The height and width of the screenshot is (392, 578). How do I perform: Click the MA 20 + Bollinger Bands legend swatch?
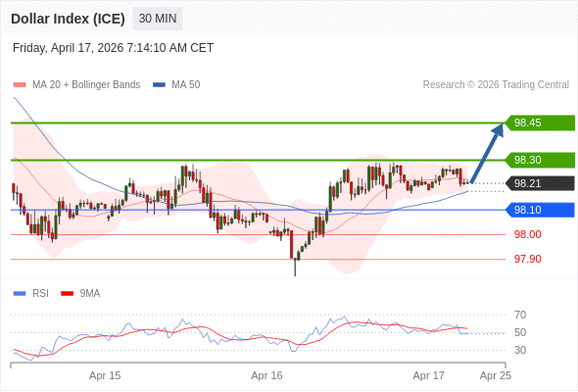coord(20,85)
